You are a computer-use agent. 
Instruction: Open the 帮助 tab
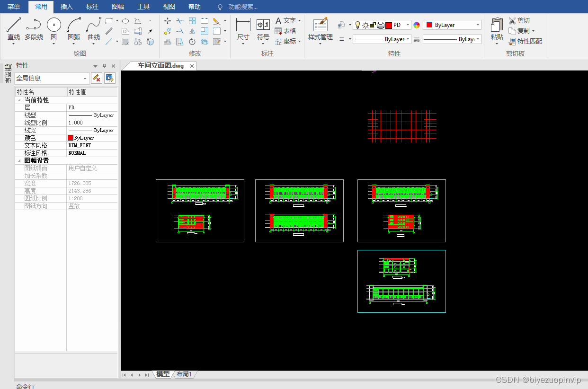point(195,7)
